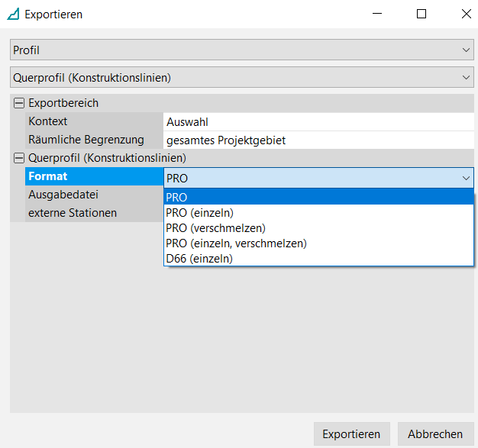
Task: Click the Exportieren app icon in title bar
Action: tap(13, 14)
